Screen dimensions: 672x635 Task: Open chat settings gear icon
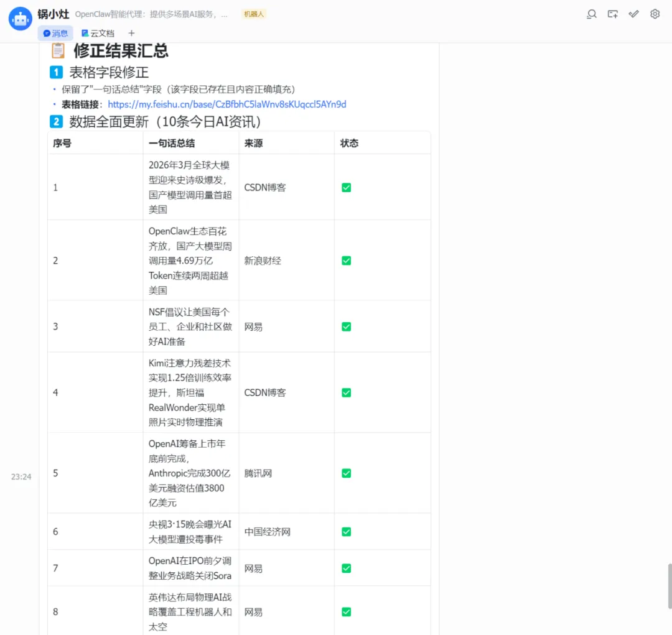coord(655,14)
